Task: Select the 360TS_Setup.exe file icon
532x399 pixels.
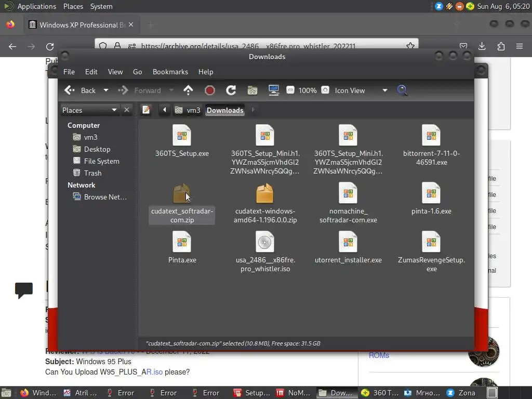Action: point(182,136)
